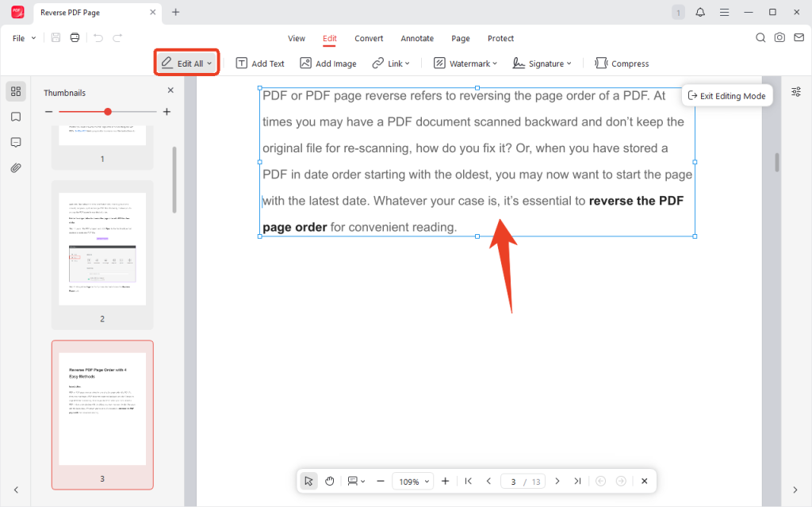Switch to the Protect tab
Image resolution: width=812 pixels, height=507 pixels.
[501, 38]
